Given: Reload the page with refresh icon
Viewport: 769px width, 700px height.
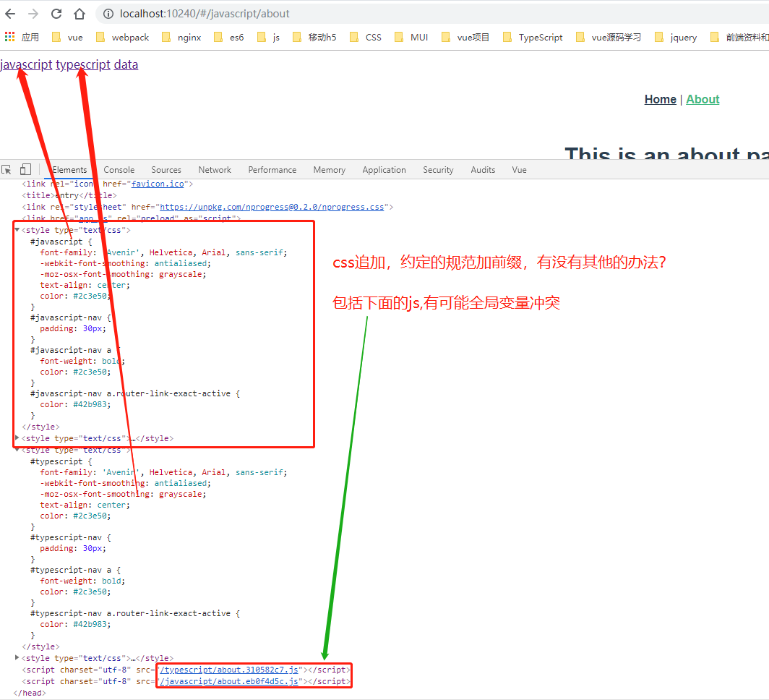Looking at the screenshot, I should (56, 14).
